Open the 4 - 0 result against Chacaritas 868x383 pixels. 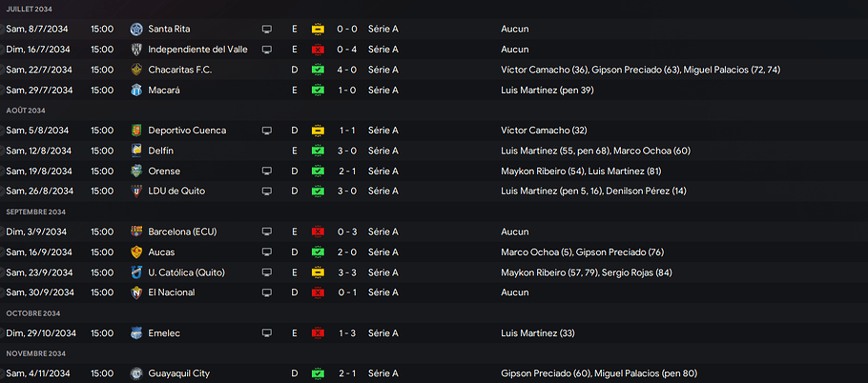pyautogui.click(x=347, y=70)
